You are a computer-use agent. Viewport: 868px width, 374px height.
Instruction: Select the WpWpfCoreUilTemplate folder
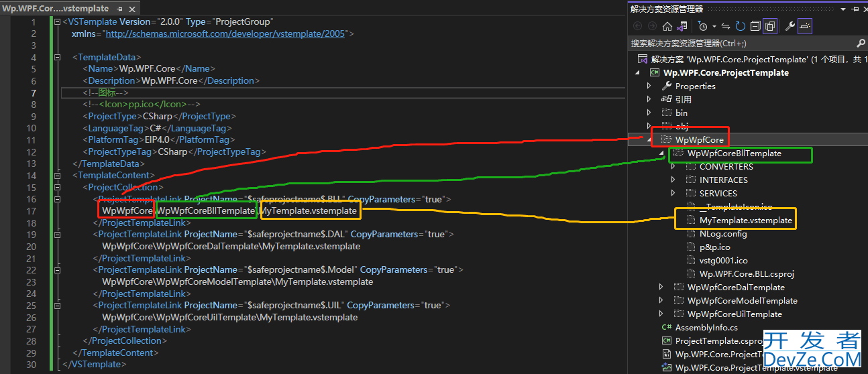click(727, 314)
